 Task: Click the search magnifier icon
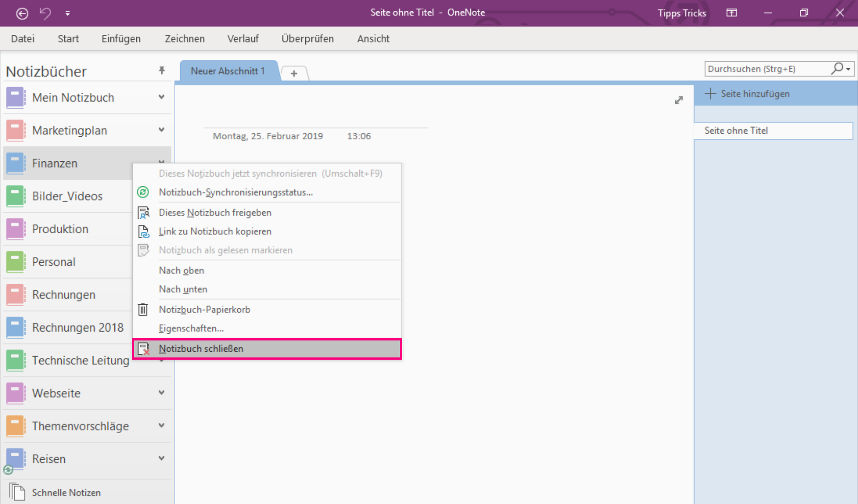[x=837, y=68]
